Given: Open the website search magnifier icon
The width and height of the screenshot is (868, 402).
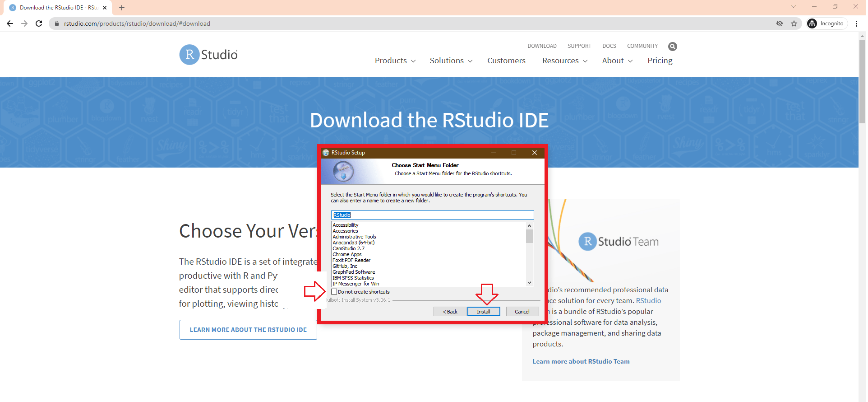Looking at the screenshot, I should click(672, 47).
